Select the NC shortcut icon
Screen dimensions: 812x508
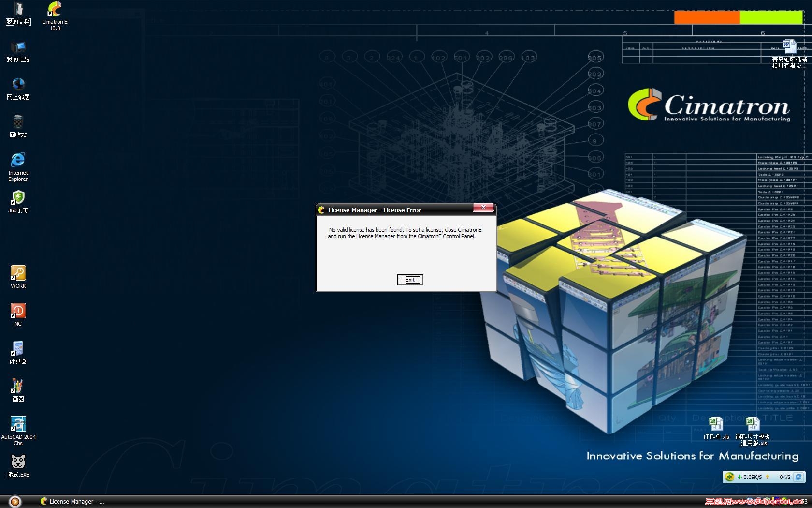(18, 315)
